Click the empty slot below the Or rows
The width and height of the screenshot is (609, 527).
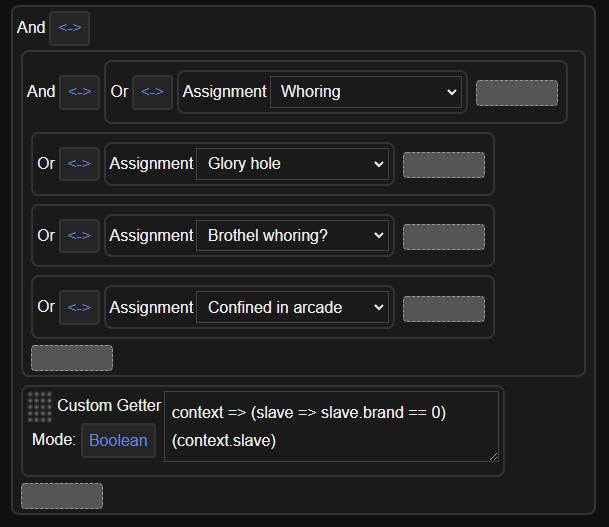(72, 358)
